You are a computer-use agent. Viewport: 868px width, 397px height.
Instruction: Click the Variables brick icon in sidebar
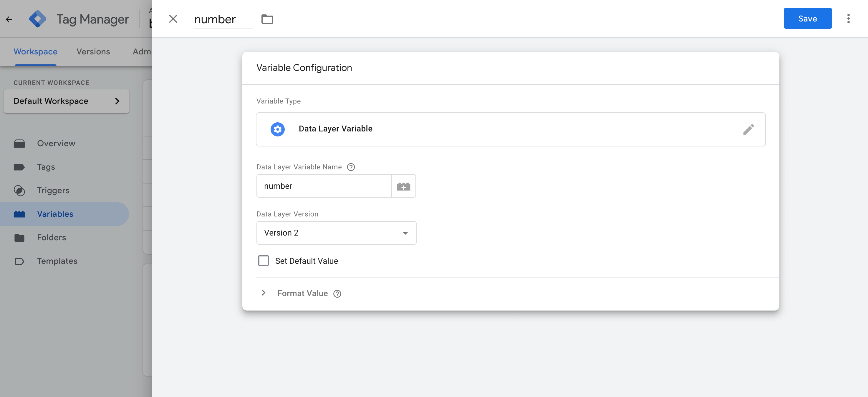click(19, 214)
